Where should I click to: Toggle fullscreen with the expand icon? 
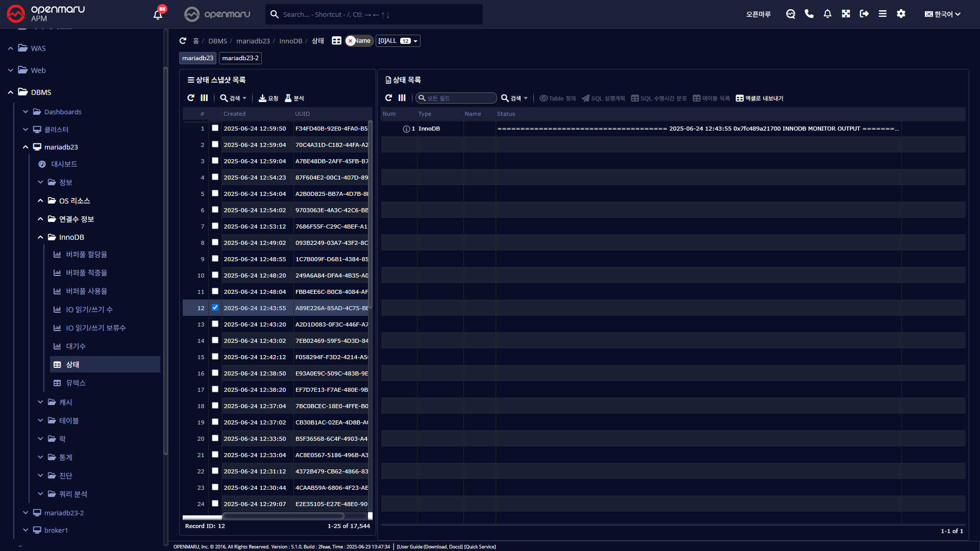[846, 14]
